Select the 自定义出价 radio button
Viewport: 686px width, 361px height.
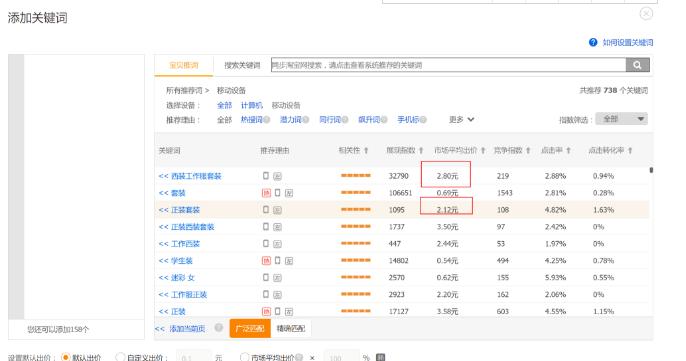[x=120, y=357]
